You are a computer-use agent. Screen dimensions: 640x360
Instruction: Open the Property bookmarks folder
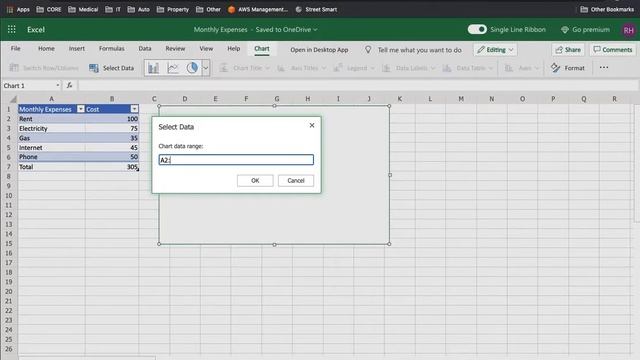(x=173, y=9)
